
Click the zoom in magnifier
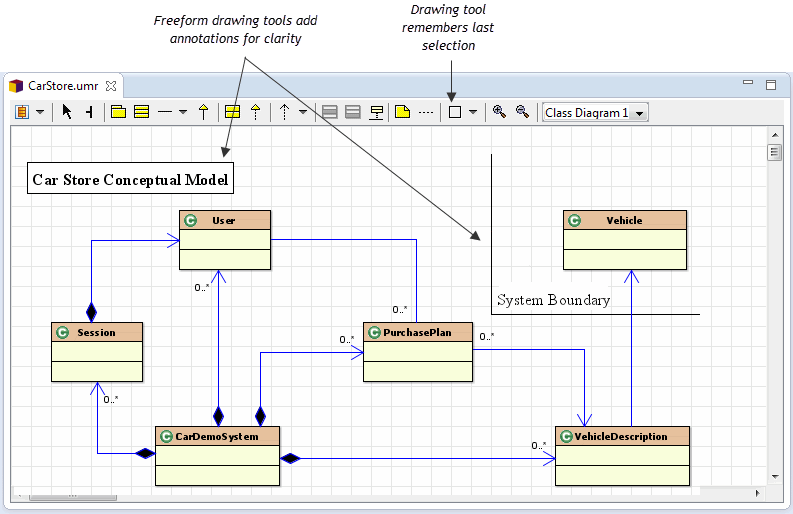tap(499, 112)
